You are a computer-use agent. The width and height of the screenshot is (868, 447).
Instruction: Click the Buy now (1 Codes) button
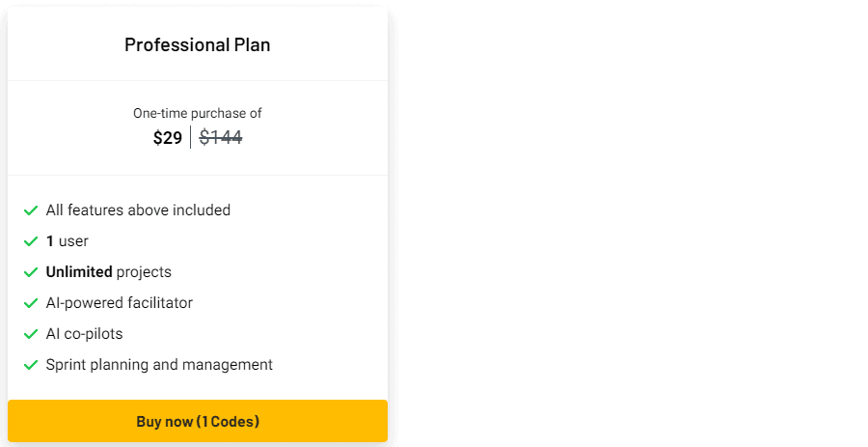pos(198,421)
